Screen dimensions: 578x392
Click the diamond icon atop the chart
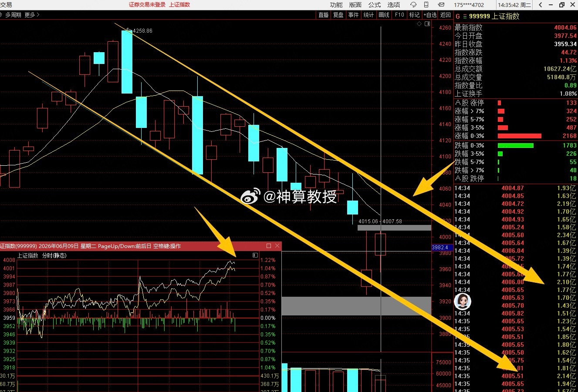(419, 24)
